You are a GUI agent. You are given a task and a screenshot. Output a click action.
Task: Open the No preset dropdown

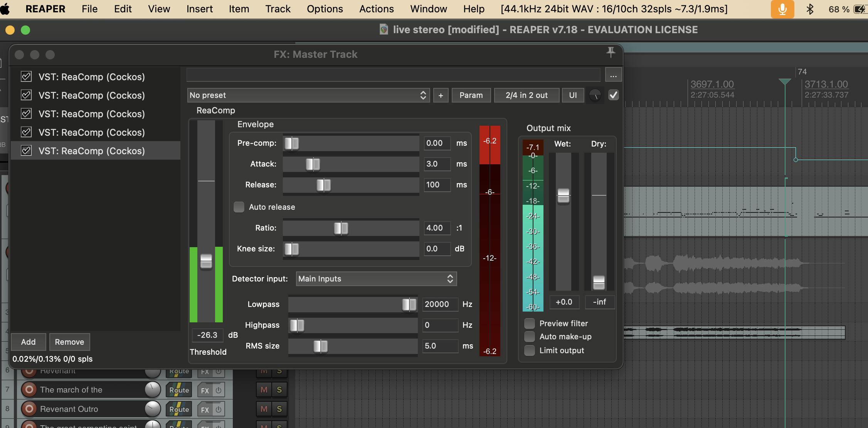[308, 95]
